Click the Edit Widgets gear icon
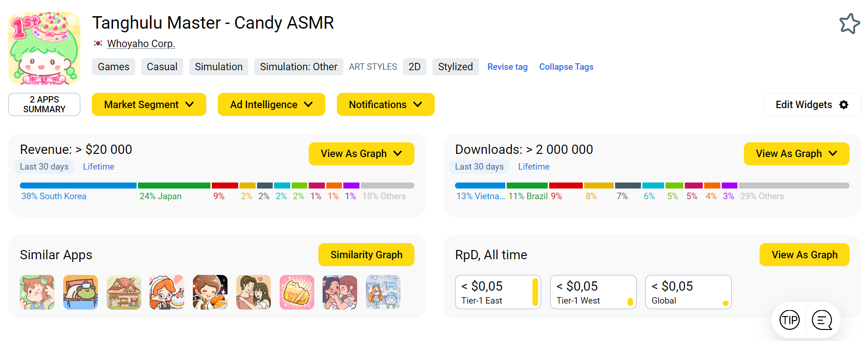 click(x=844, y=105)
